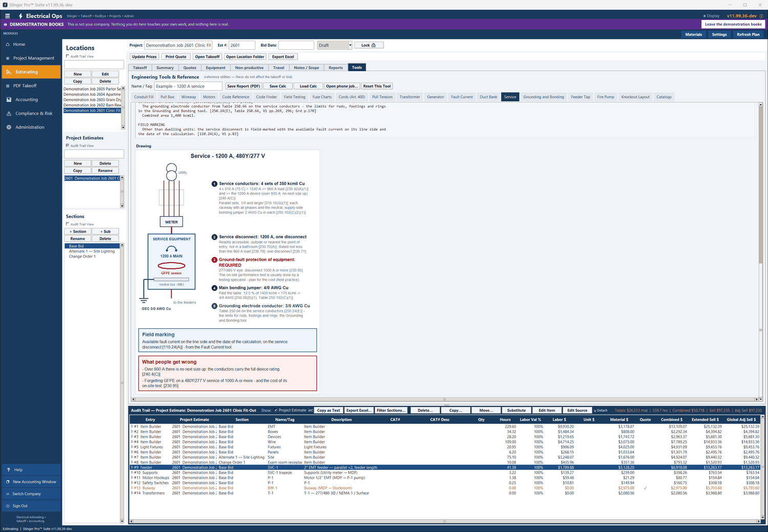768x532 pixels.
Task: Select Demonstration Job 2603 Grain Dry location
Action: click(92, 100)
